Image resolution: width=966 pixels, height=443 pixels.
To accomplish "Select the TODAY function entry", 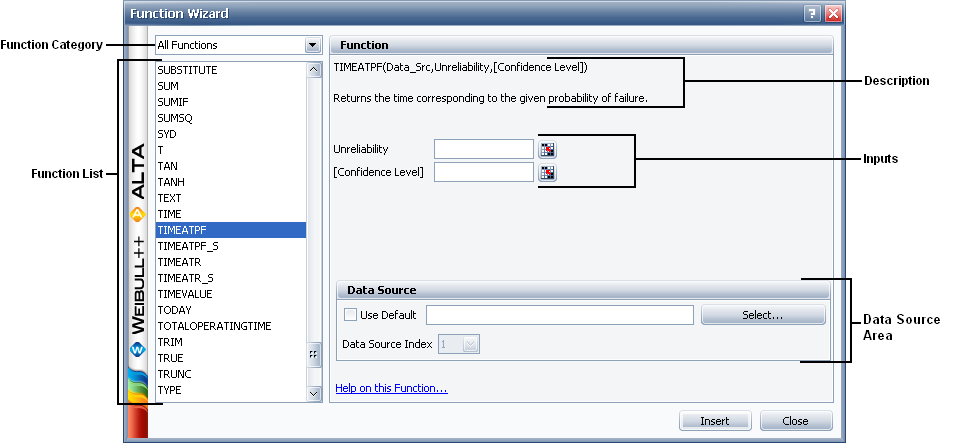I will coord(174,310).
